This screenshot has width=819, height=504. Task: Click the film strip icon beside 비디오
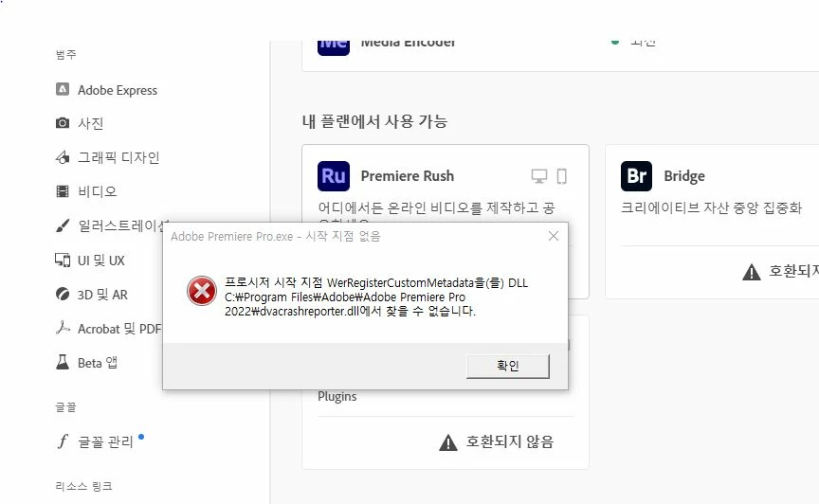63,191
